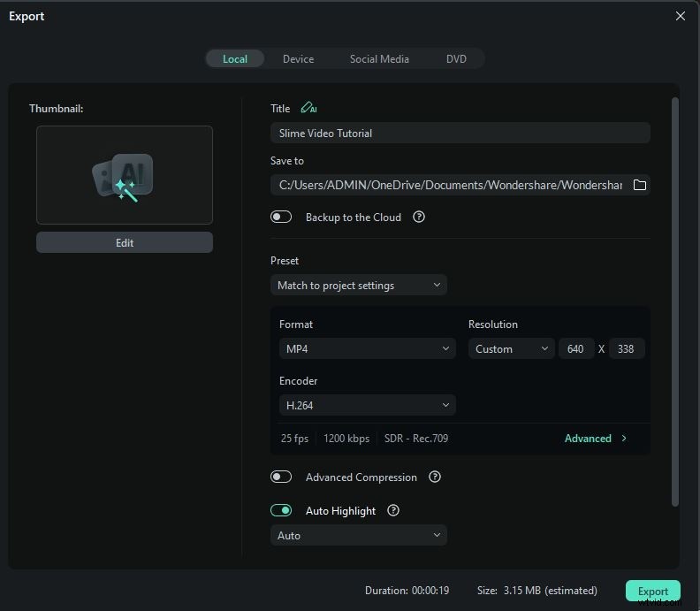Viewport: 700px width, 611px height.
Task: Click the AI thumbnail placeholder image
Action: 125,175
